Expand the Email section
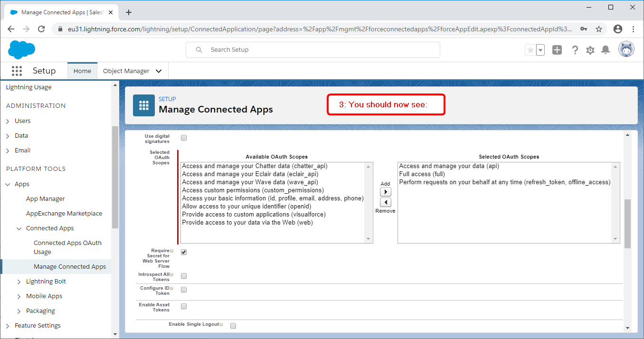644x339 pixels. point(8,151)
